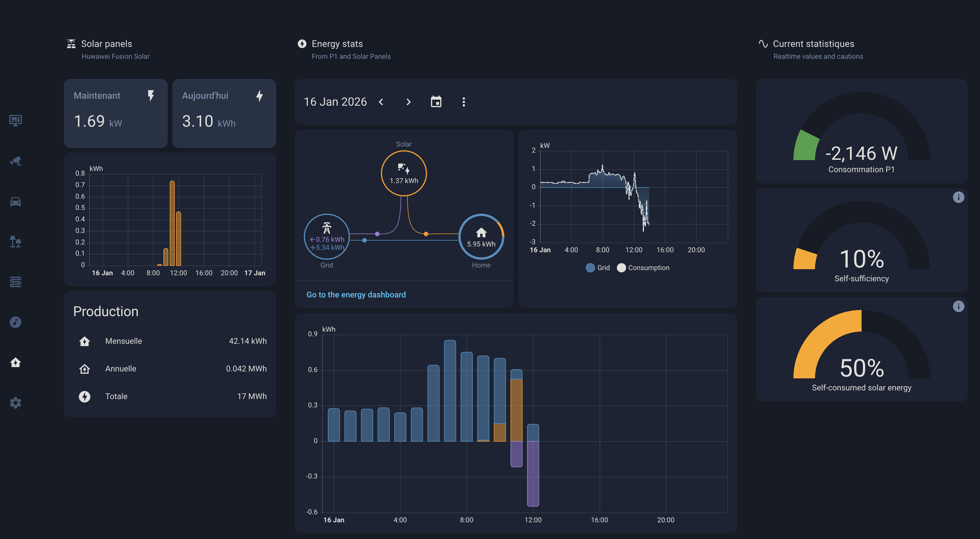Open the monitor dashboard sidebar icon
This screenshot has width=980, height=539.
click(15, 121)
